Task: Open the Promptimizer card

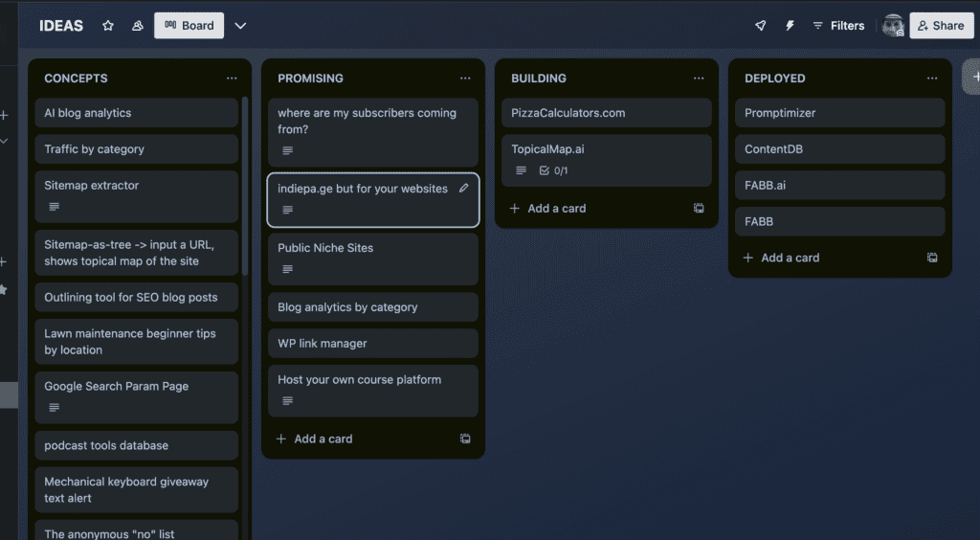Action: [x=840, y=113]
